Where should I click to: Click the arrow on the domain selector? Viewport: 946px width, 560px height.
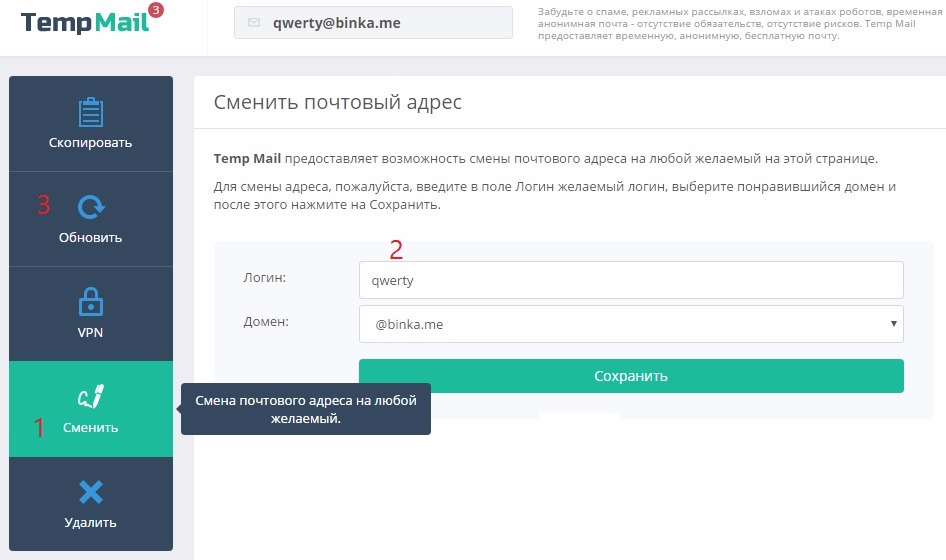click(892, 324)
